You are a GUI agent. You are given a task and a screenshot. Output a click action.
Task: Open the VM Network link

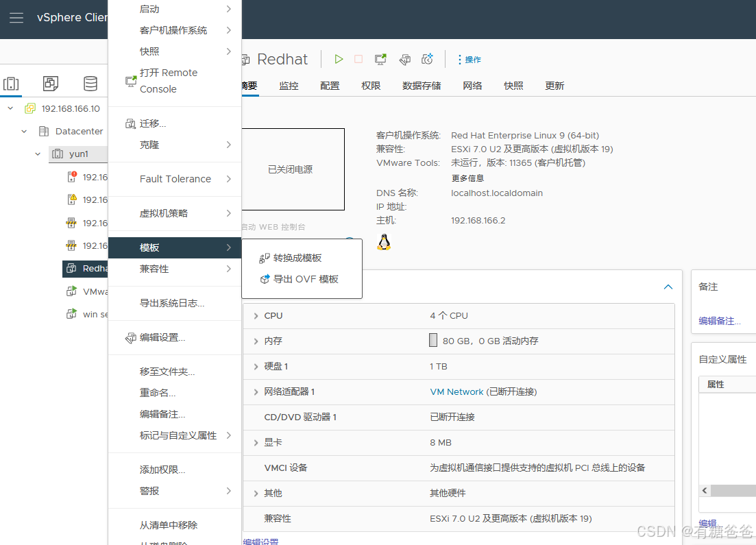456,392
